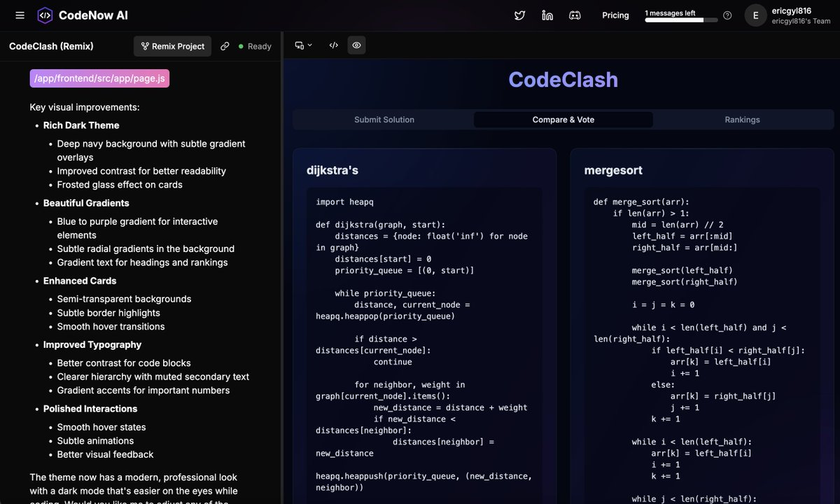Screen dimensions: 840x504
Task: Click 'def merge_sort(arr):' code line
Action: click(641, 202)
